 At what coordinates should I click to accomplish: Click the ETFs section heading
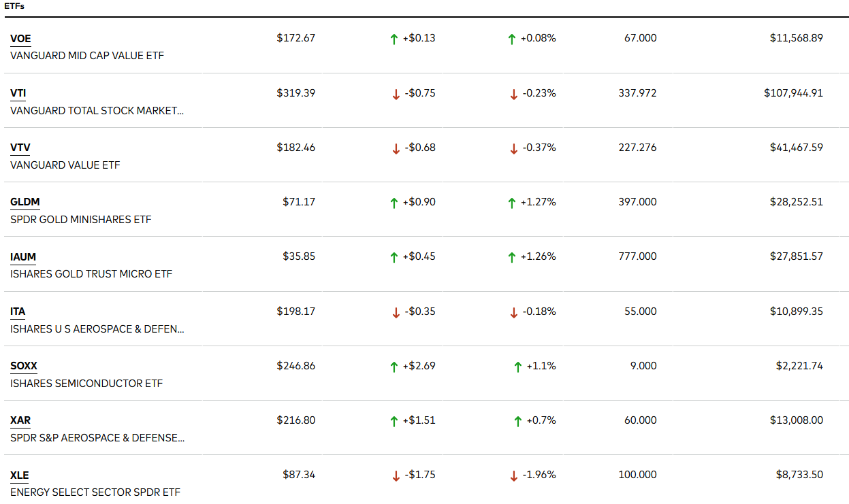click(x=15, y=6)
